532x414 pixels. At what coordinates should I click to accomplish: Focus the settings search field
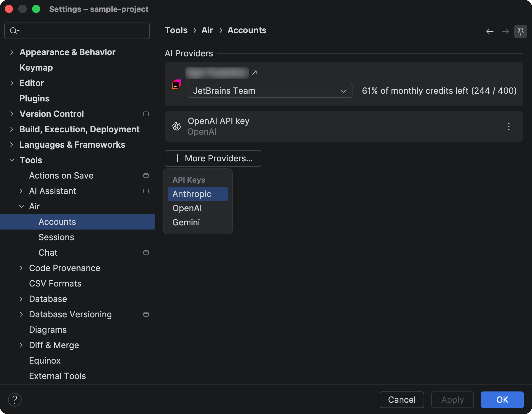click(77, 31)
